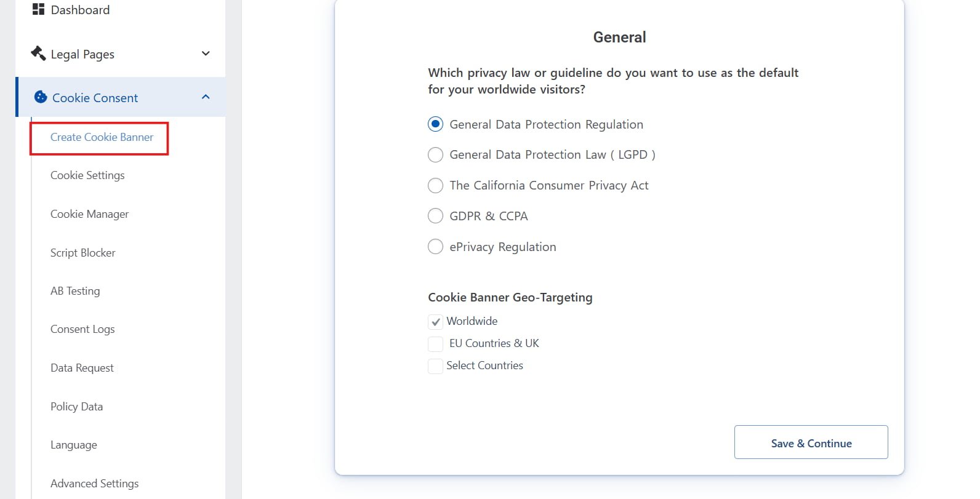This screenshot has width=980, height=499.
Task: Open Create Cookie Banner submenu item
Action: point(102,137)
